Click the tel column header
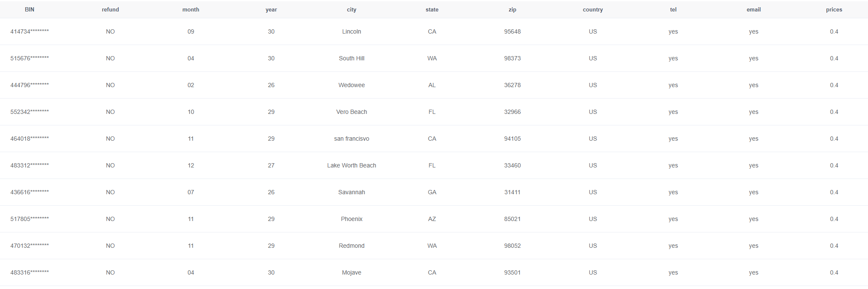 pyautogui.click(x=673, y=9)
